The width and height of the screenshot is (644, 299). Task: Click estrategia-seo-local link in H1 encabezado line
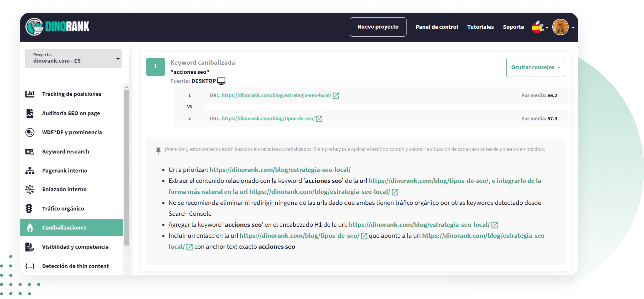(x=419, y=225)
